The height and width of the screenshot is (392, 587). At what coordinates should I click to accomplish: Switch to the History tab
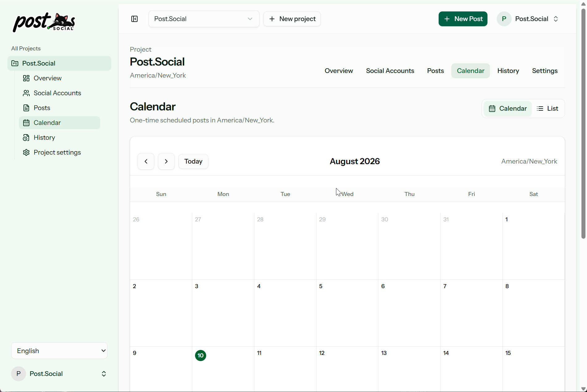point(508,71)
